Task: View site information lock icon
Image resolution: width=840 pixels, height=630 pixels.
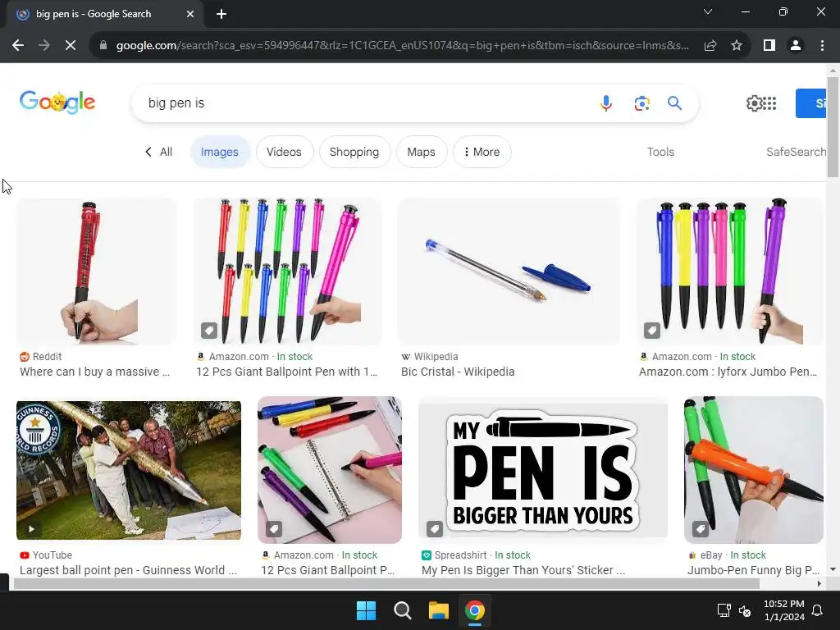Action: tap(103, 46)
